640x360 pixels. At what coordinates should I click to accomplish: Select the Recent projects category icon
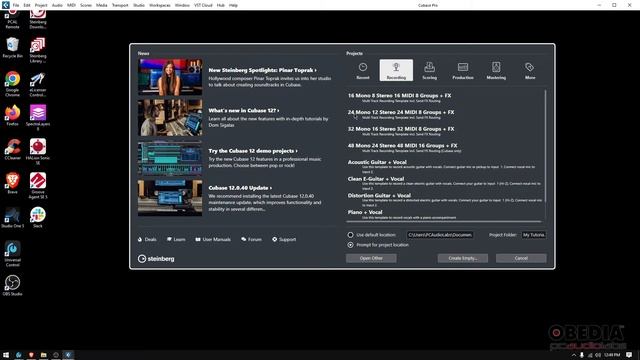click(x=362, y=70)
